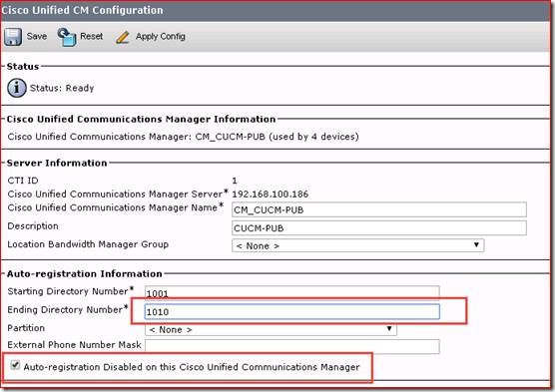Click the Status: Ready text
Viewport: 555px width, 392px height.
62,88
